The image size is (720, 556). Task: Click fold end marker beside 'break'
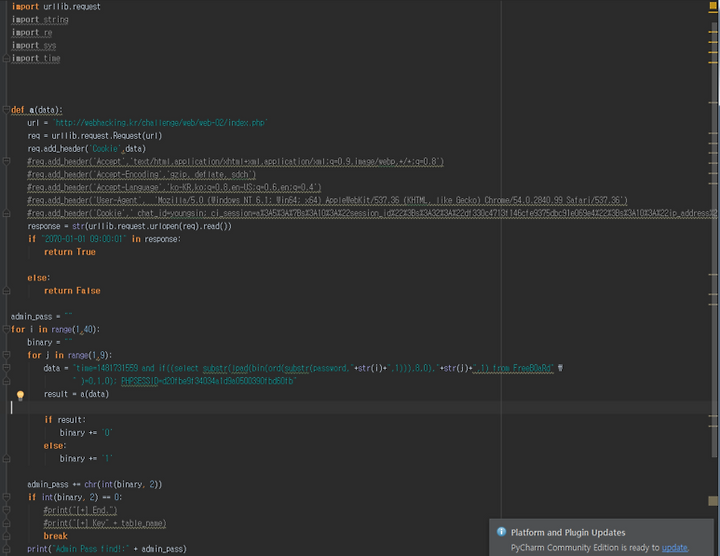[x=6, y=536]
